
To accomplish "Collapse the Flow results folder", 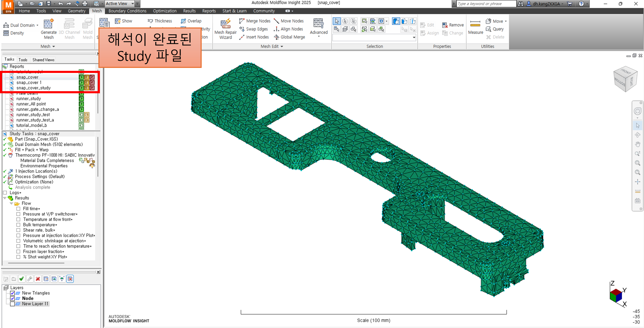I will coord(12,204).
